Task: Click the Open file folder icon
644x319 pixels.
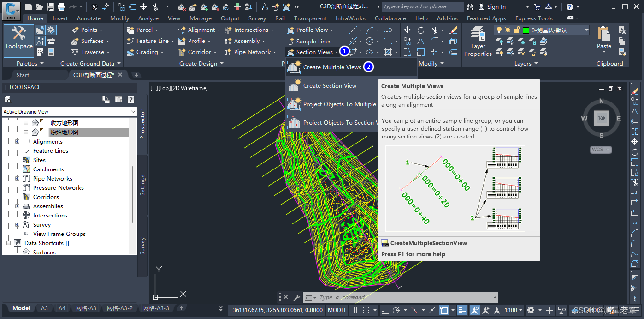Action: 40,7
